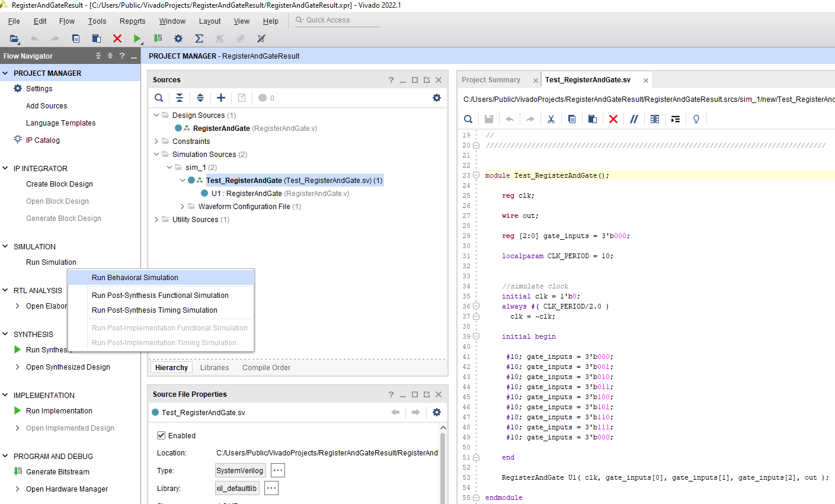This screenshot has width=835, height=504.
Task: Click Create Block Design
Action: click(x=59, y=184)
